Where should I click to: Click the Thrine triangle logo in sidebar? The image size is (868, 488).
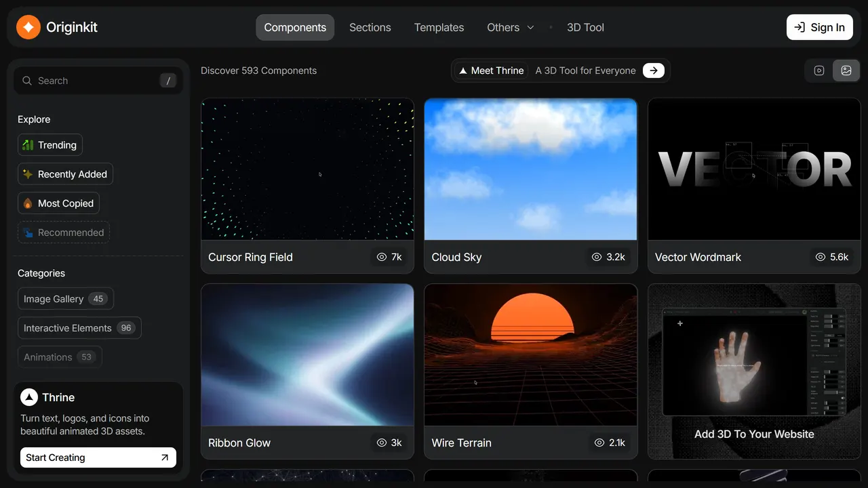click(x=29, y=397)
